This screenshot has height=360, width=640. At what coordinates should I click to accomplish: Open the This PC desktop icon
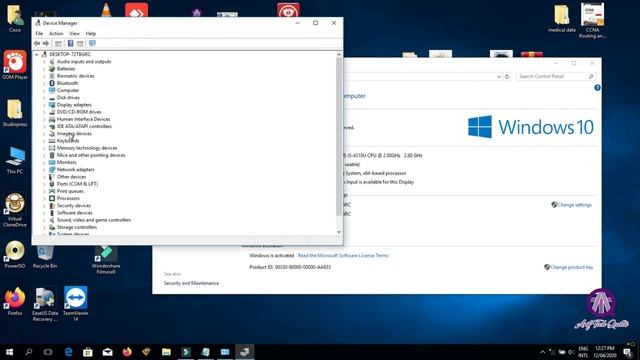click(x=15, y=160)
